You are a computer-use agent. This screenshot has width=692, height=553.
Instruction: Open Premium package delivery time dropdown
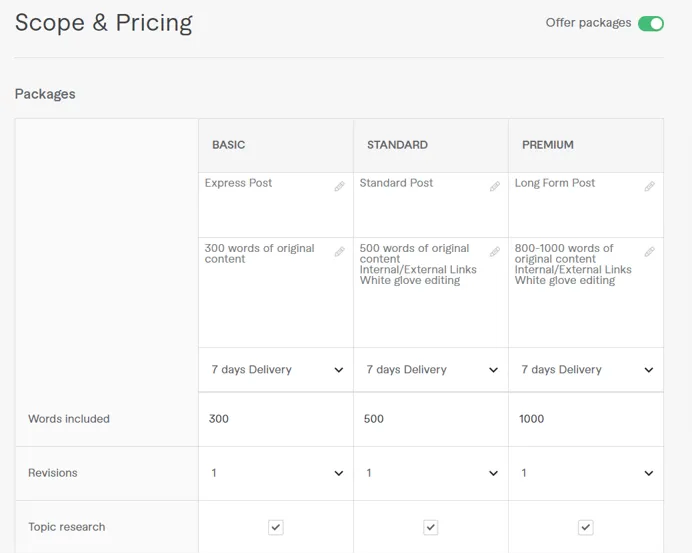[x=586, y=370]
